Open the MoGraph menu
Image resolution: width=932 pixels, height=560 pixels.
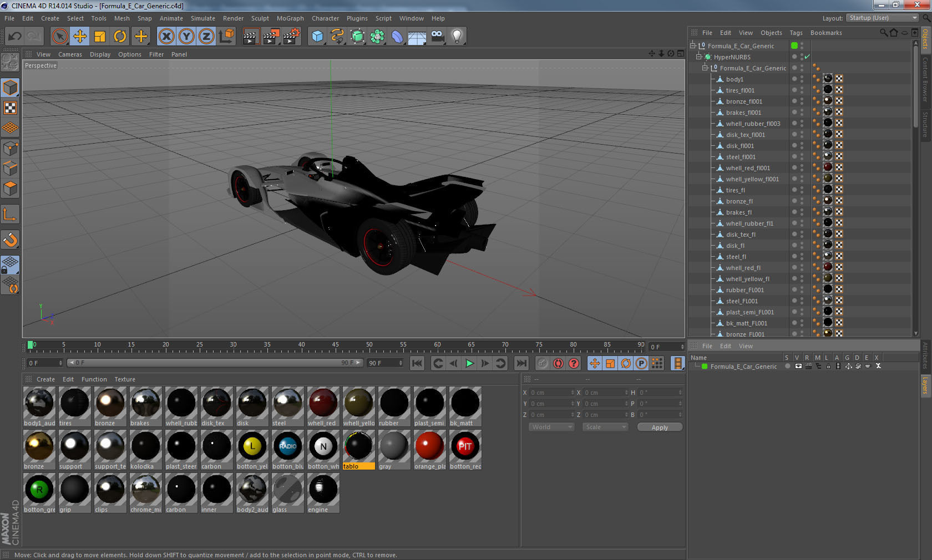coord(290,18)
